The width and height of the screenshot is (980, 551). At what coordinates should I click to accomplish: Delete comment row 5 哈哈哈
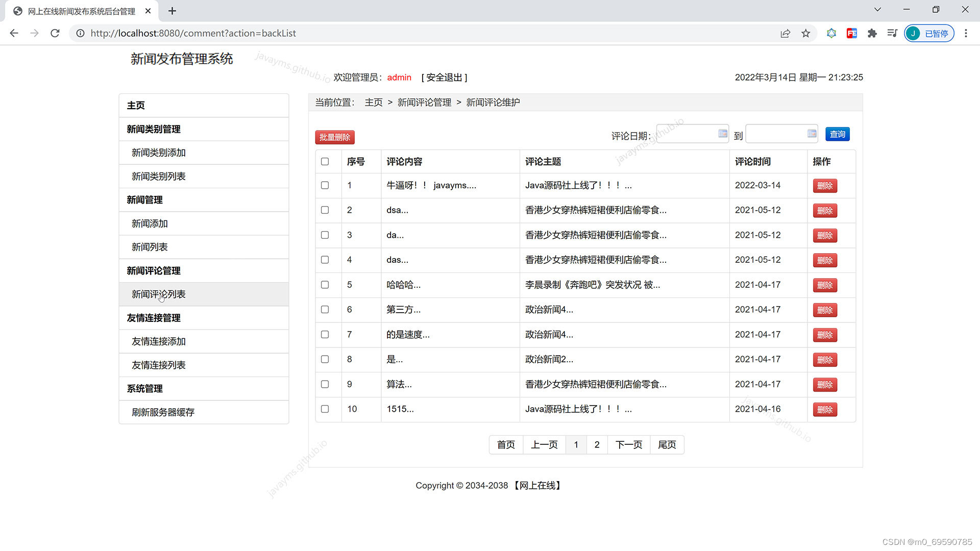825,285
